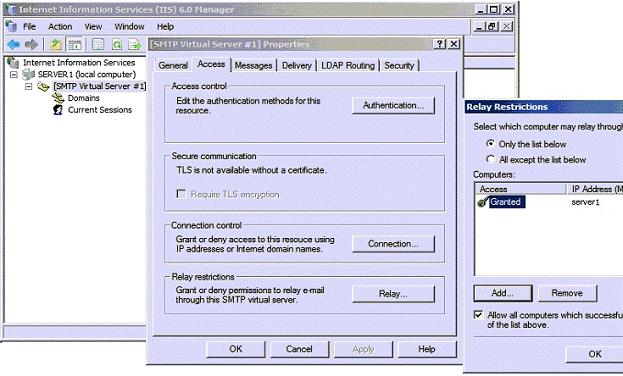
Task: Switch to the Security tab
Action: (399, 66)
